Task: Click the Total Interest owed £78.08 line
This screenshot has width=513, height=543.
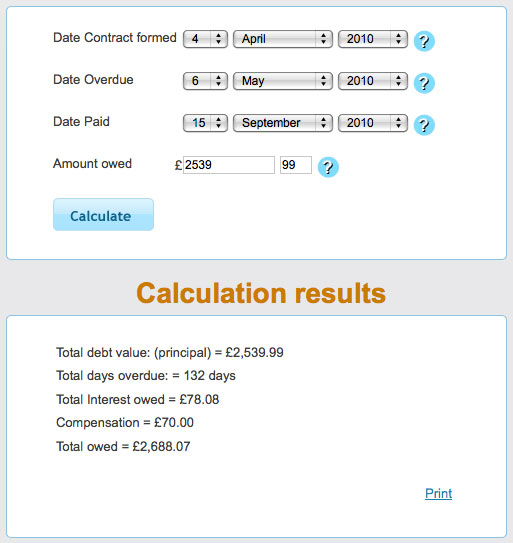Action: point(138,399)
